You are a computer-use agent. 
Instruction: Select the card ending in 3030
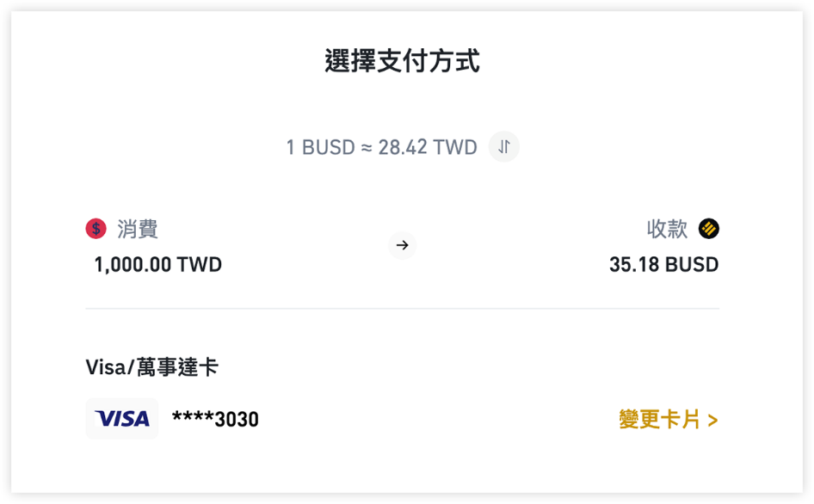[215, 419]
